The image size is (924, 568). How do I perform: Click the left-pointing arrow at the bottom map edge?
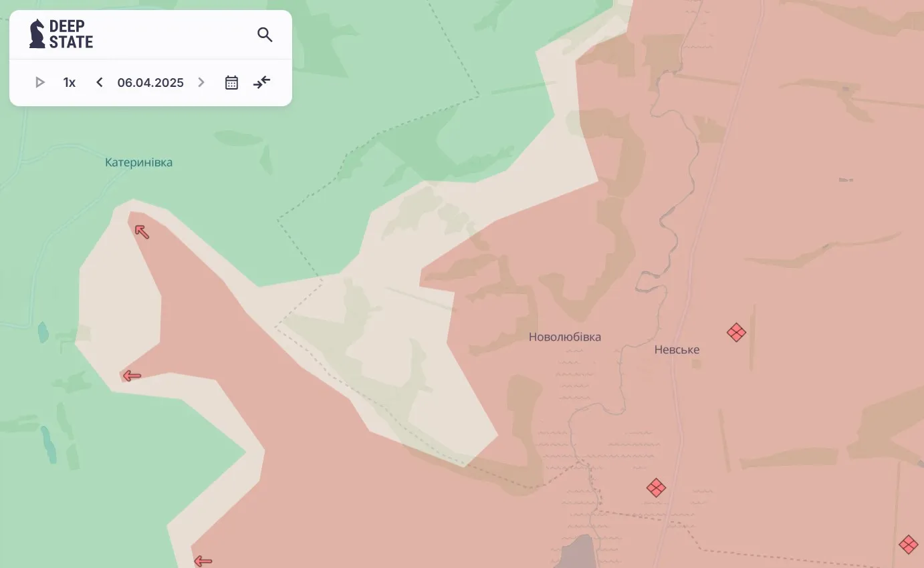click(x=203, y=561)
